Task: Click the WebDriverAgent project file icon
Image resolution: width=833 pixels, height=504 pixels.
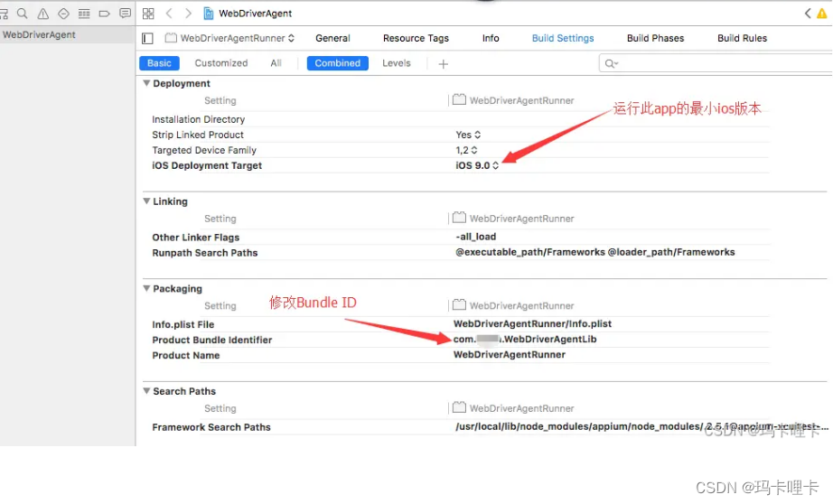Action: click(x=208, y=14)
